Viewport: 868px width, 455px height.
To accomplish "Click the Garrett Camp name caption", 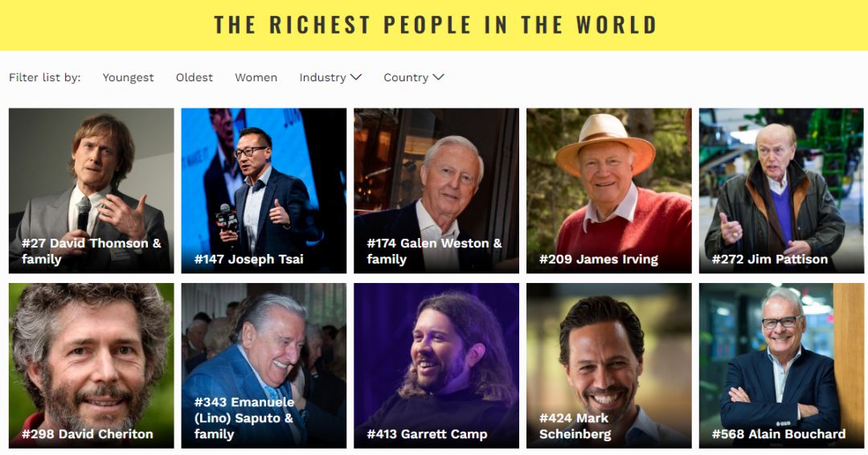I will click(x=427, y=434).
